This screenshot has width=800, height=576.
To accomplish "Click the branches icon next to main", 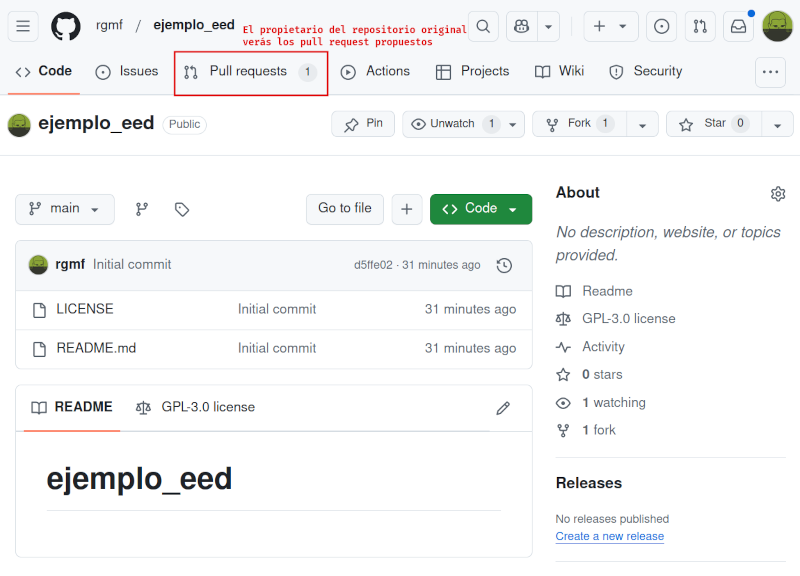I will (x=141, y=209).
